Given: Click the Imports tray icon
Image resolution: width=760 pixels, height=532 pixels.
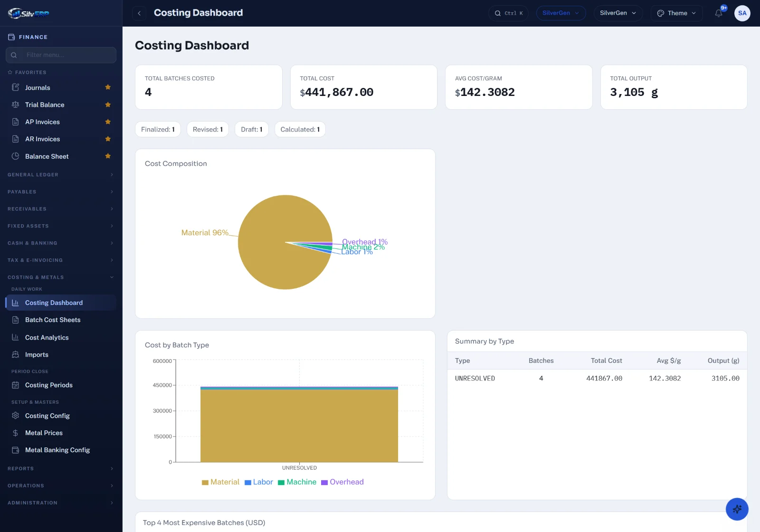Looking at the screenshot, I should [x=15, y=354].
